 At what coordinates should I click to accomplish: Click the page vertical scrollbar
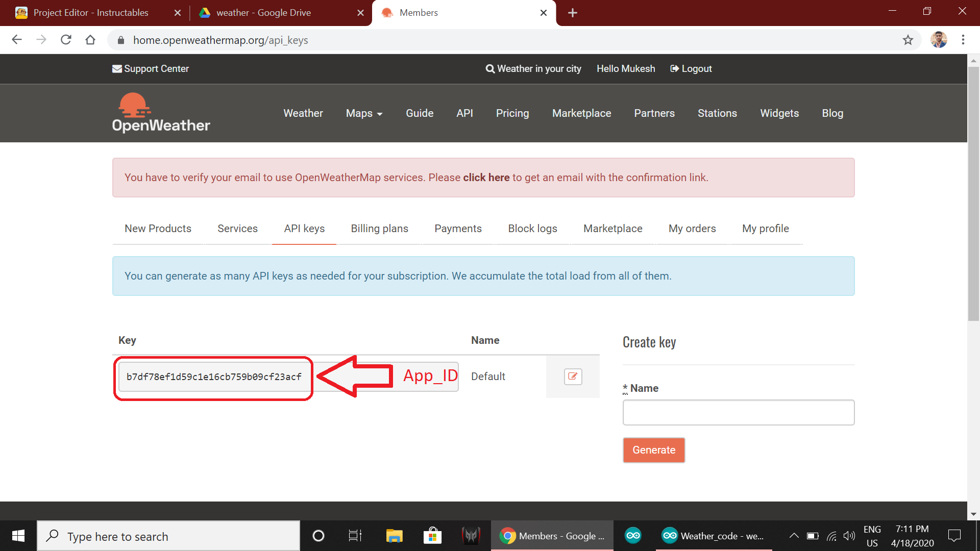pos(973,194)
